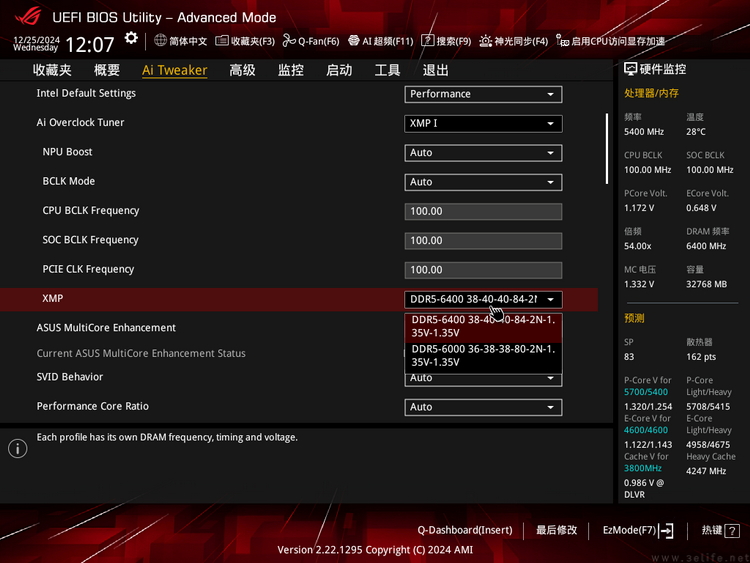Click the 12/25/2024 Wednesday date

36,44
